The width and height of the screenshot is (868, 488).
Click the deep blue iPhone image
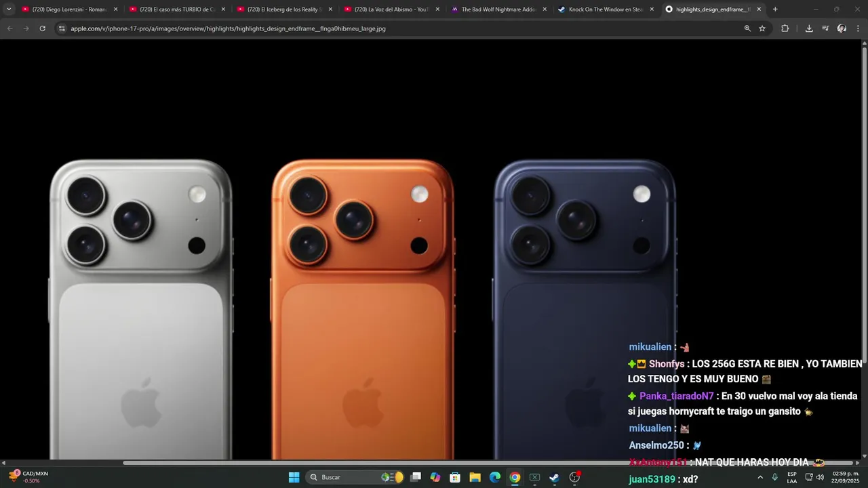[x=585, y=310]
